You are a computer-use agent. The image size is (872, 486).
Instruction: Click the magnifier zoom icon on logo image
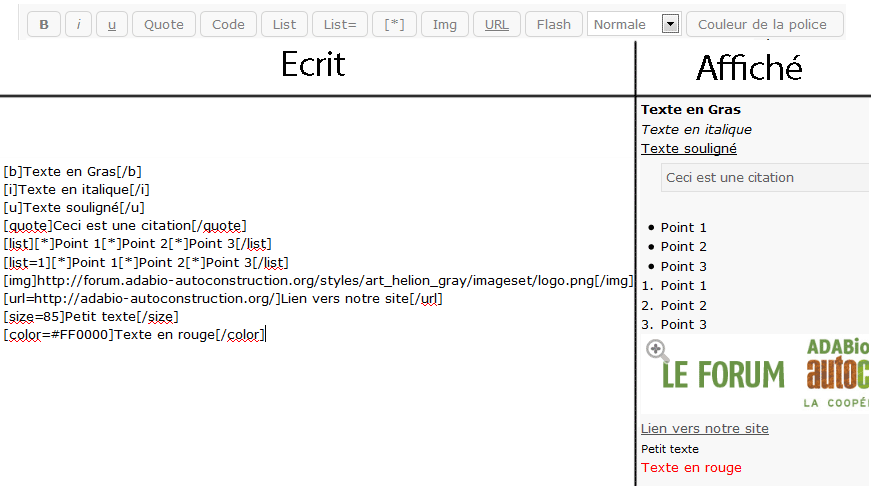coord(657,350)
